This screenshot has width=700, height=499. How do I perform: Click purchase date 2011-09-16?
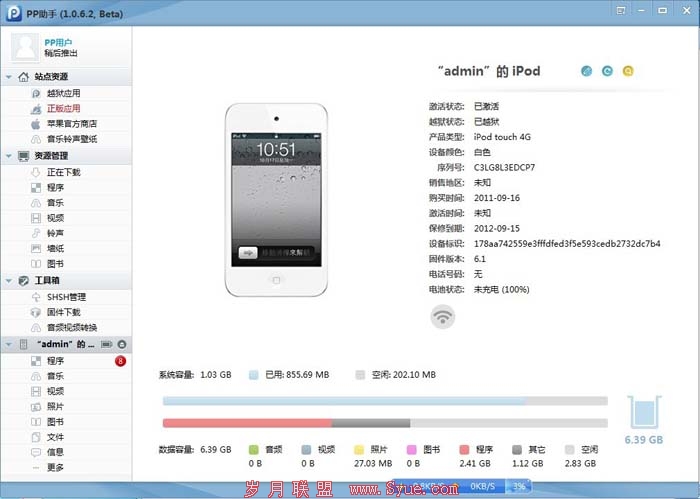pos(497,198)
